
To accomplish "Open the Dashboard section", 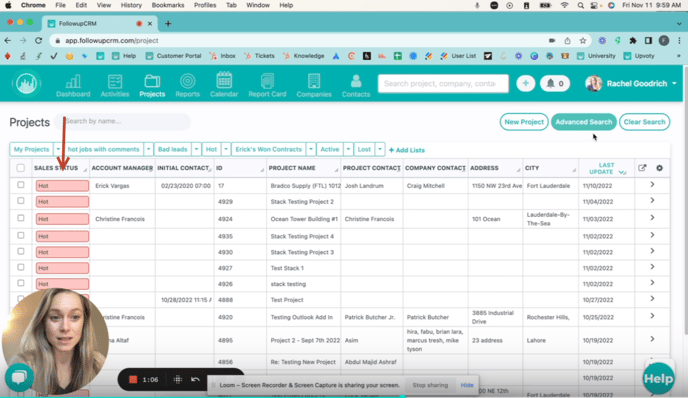I will pos(73,85).
